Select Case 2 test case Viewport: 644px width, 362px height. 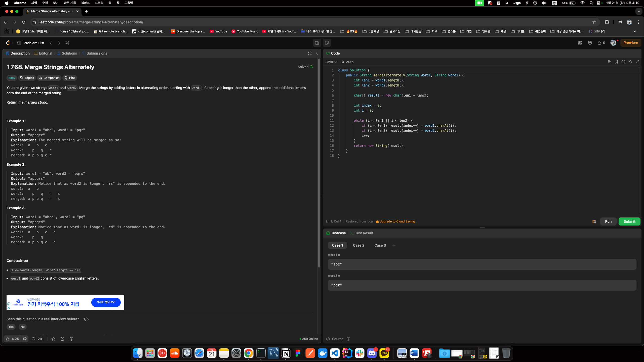click(358, 245)
